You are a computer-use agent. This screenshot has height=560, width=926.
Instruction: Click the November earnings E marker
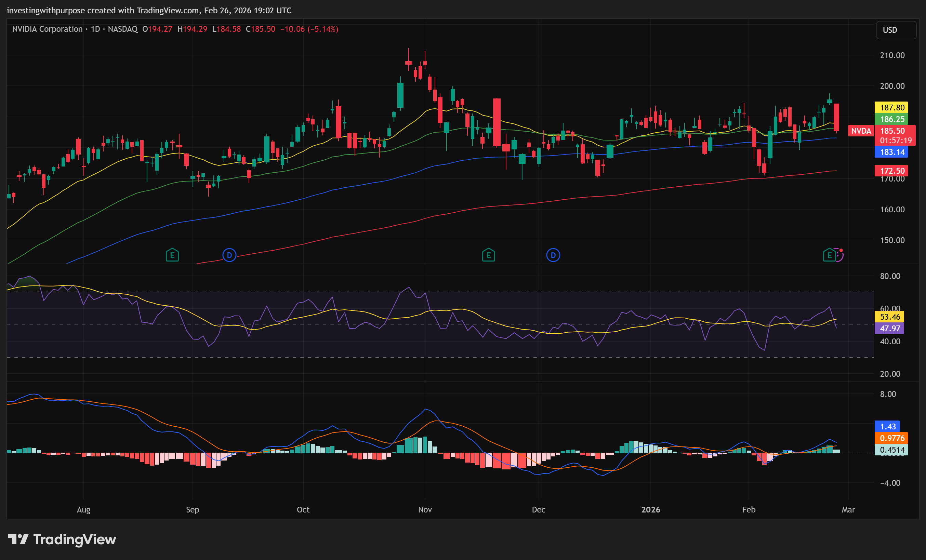point(488,255)
